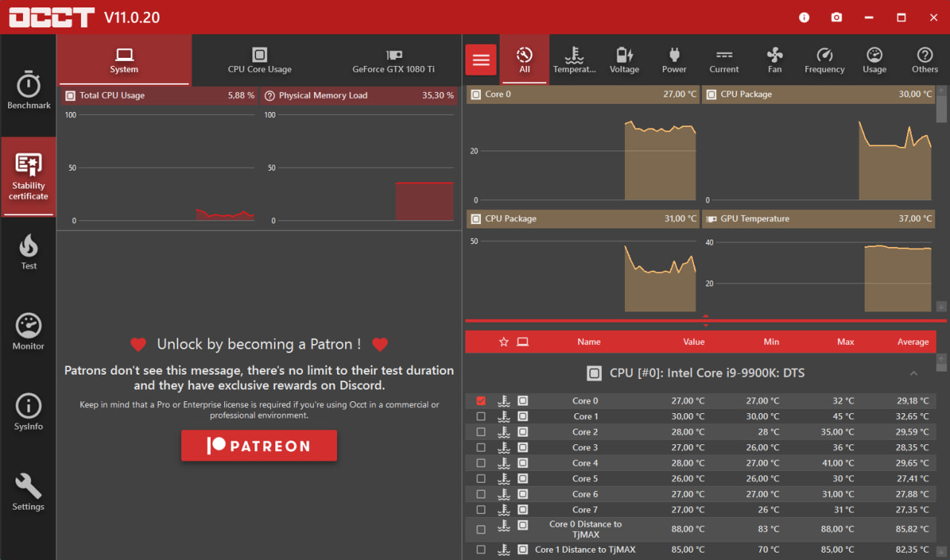Switch to the CPU Core Usage tab

259,60
